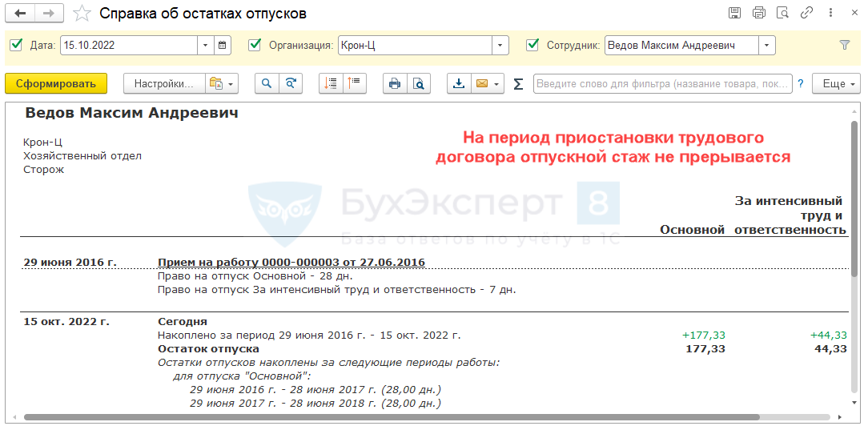
Task: Click the sigma sum icon
Action: coord(518,84)
